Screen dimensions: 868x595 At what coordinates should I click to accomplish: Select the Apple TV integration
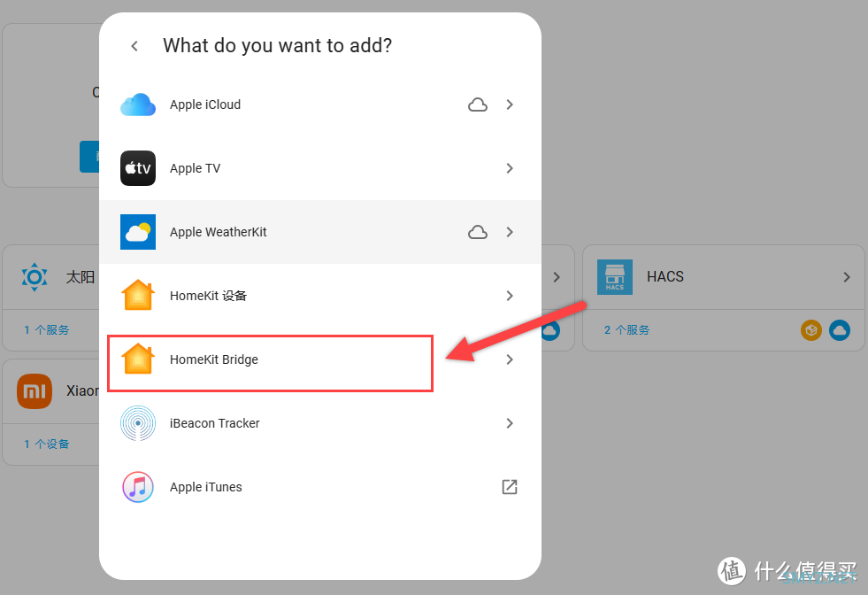[320, 168]
